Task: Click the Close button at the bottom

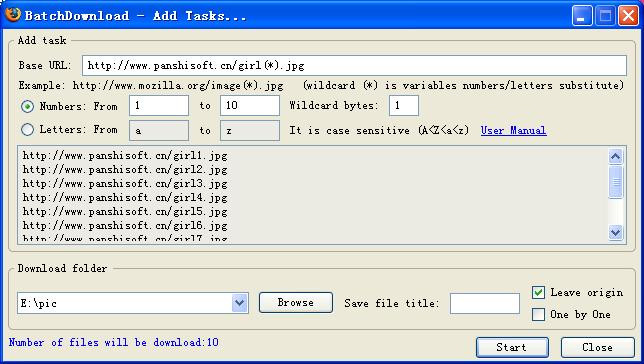Action: tap(598, 348)
